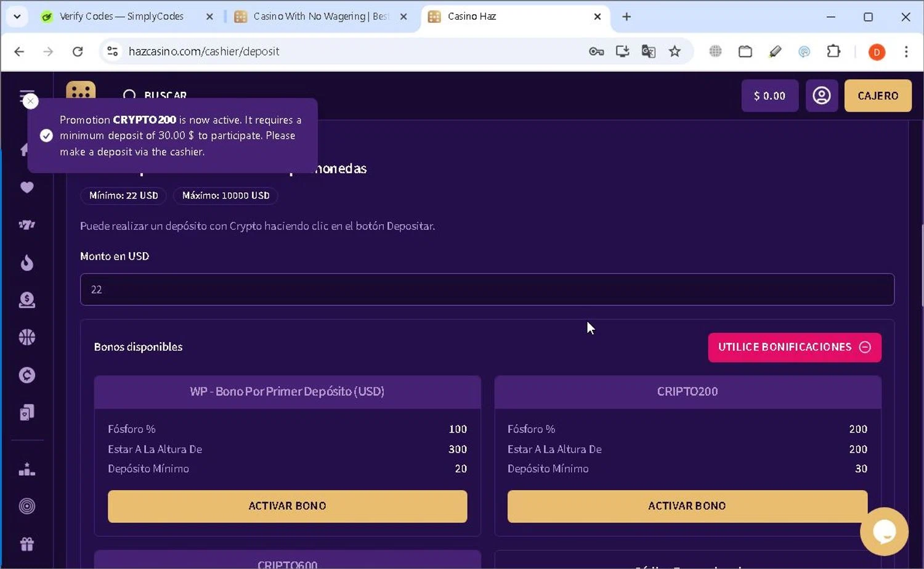
Task: Click the Bonos disponibles heading
Action: [138, 347]
